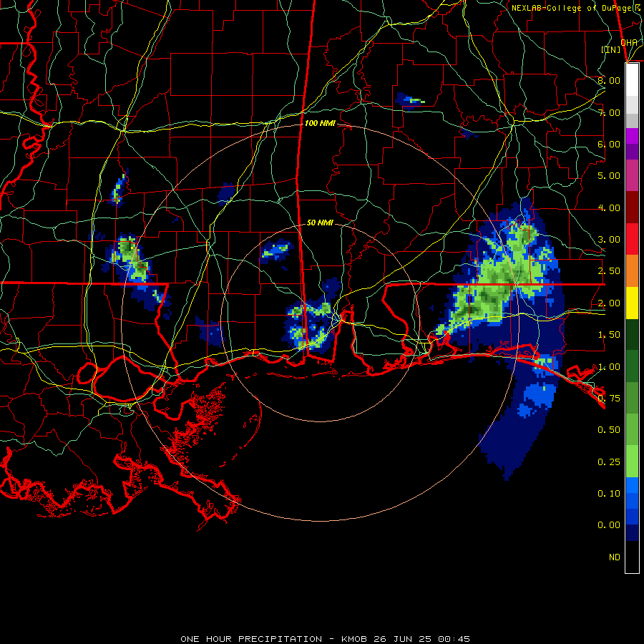
Task: Click the 4.00 legend value
Action: point(609,208)
